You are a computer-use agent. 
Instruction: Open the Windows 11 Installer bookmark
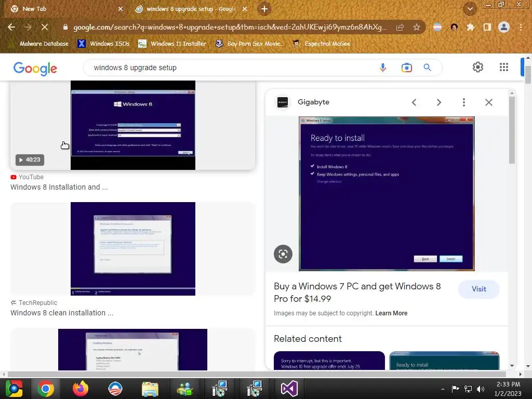(x=172, y=44)
